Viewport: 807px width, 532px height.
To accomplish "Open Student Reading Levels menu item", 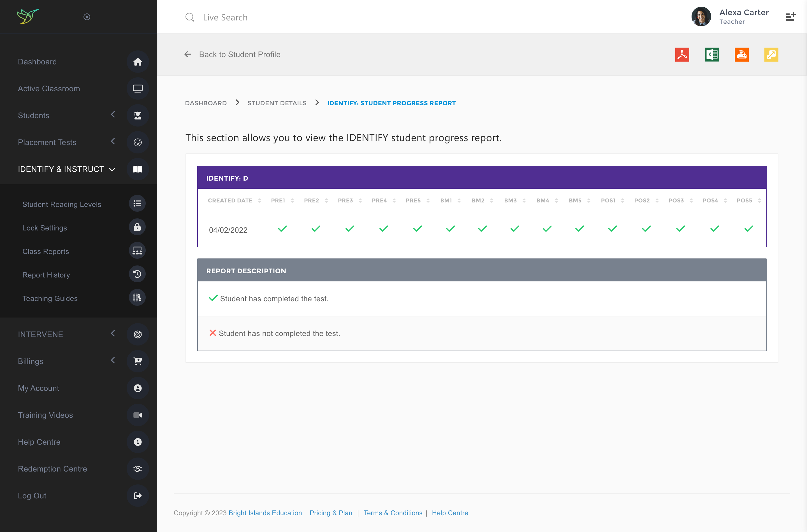I will click(x=62, y=204).
